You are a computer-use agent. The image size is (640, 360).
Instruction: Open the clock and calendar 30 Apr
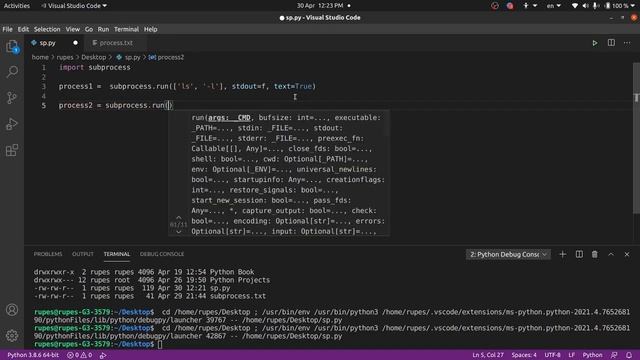click(320, 6)
